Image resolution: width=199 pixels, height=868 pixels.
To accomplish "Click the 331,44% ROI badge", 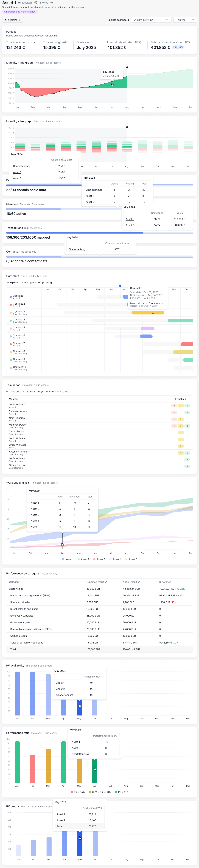I will [178, 47].
